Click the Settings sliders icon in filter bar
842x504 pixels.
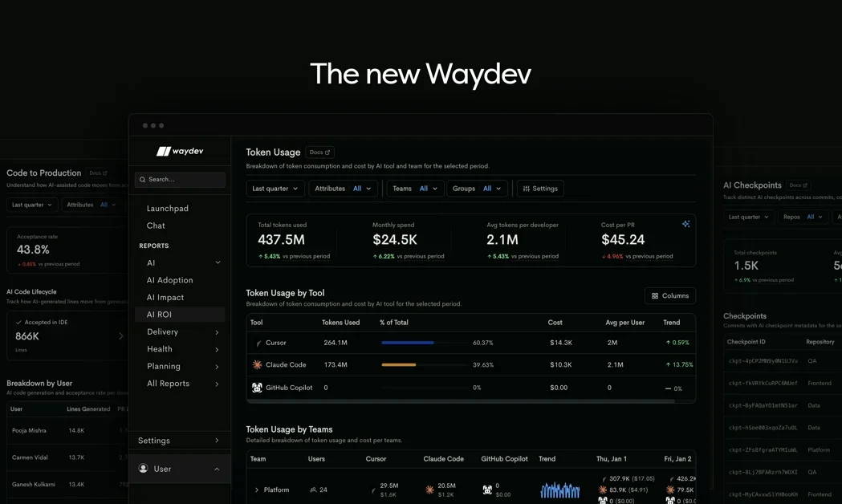pyautogui.click(x=527, y=189)
